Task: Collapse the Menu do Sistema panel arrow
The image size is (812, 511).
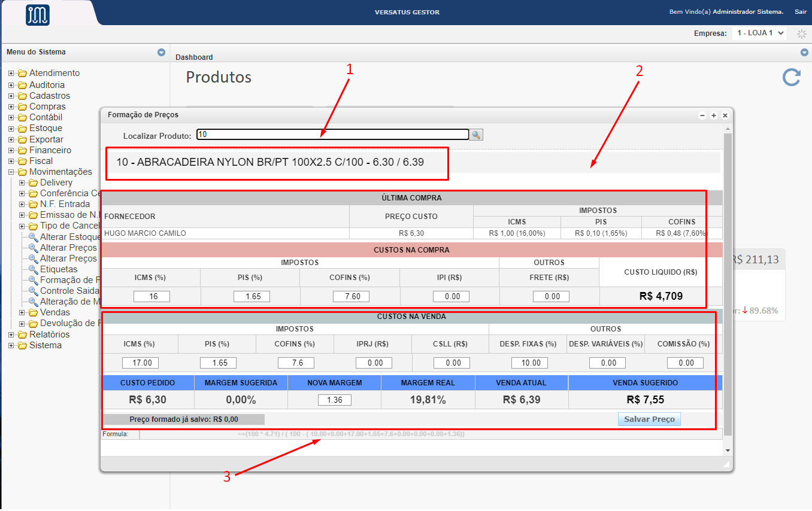Action: tap(161, 53)
